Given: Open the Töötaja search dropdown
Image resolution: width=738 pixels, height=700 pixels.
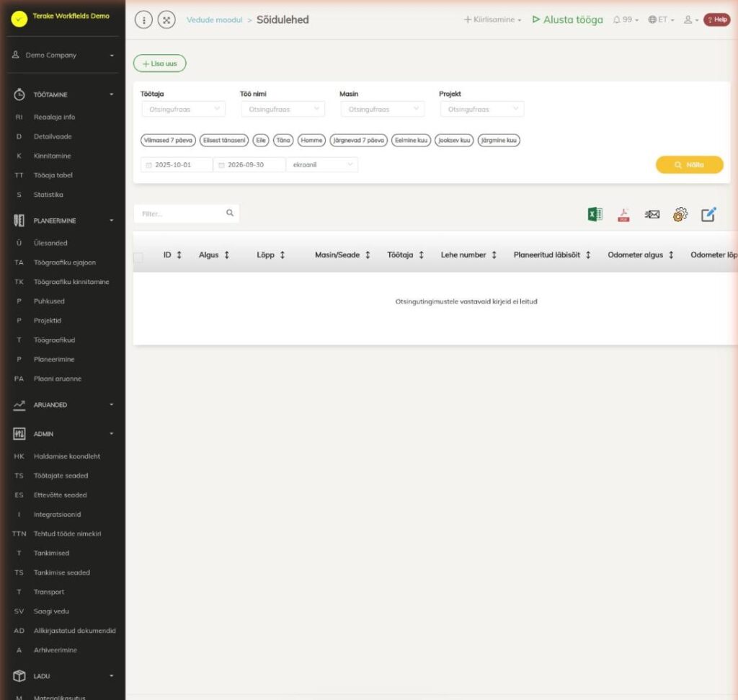Looking at the screenshot, I should pyautogui.click(x=184, y=109).
